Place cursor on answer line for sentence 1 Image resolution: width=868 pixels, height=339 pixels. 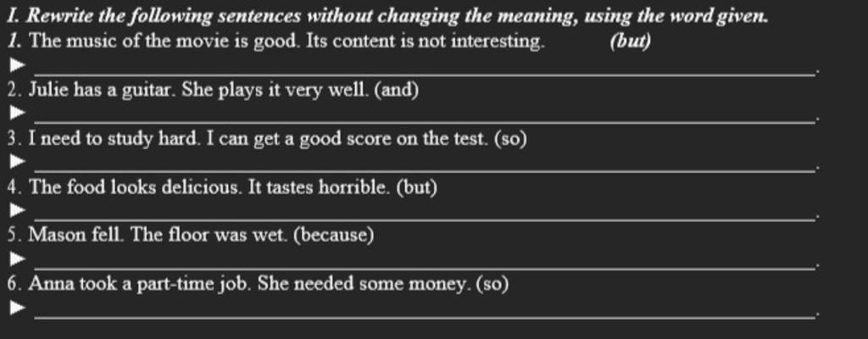pos(424,69)
